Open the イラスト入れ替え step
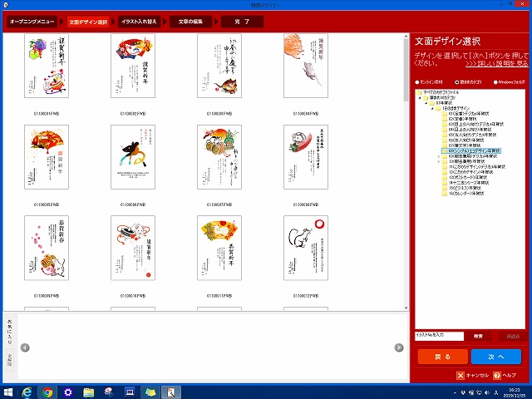The image size is (532, 399). pos(139,22)
